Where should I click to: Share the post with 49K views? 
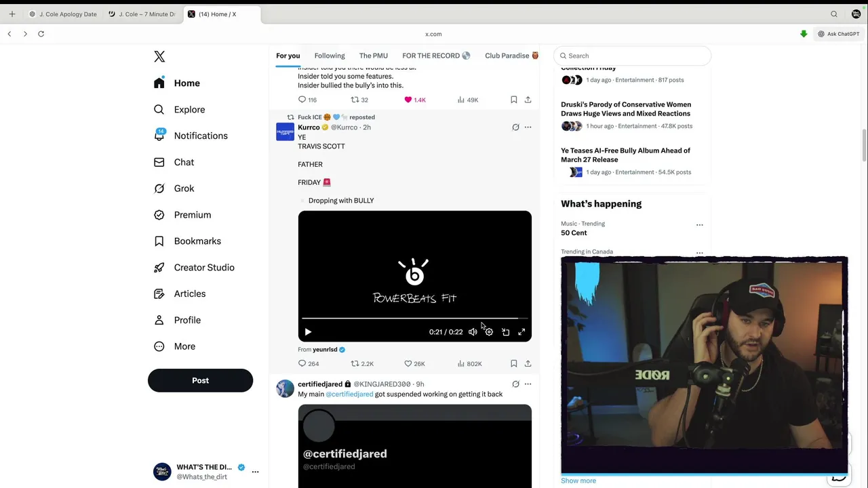click(x=528, y=100)
